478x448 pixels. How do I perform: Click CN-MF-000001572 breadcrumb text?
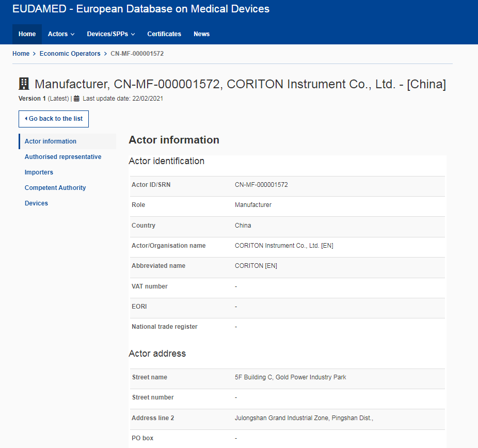pos(137,54)
